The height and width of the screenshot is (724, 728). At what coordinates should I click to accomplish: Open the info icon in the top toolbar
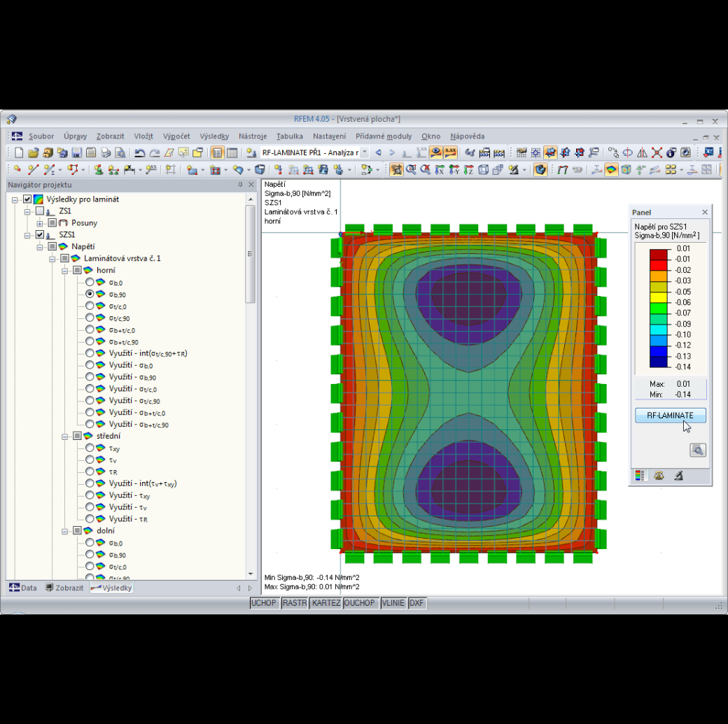click(x=671, y=152)
